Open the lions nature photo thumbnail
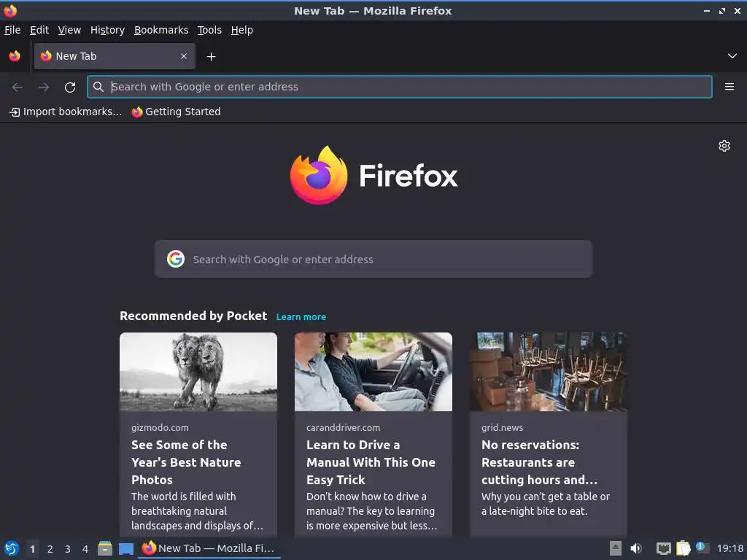This screenshot has width=747, height=560. pos(198,372)
